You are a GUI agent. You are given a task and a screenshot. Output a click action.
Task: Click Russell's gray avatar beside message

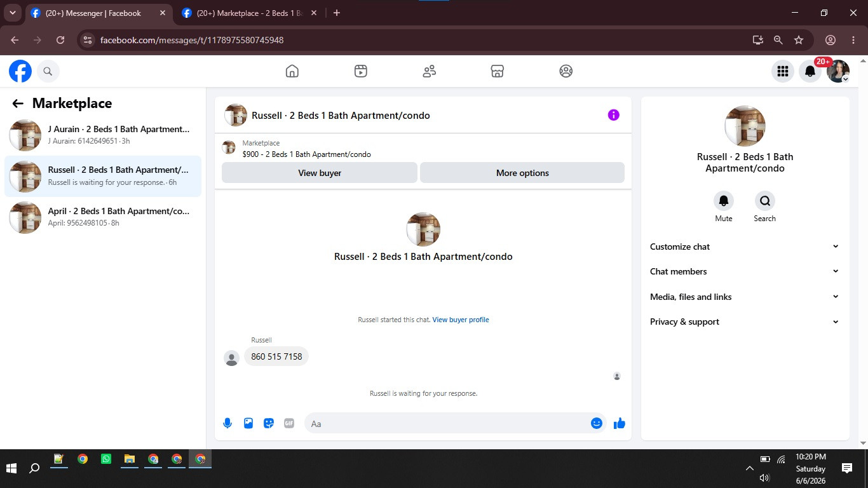coord(231,358)
